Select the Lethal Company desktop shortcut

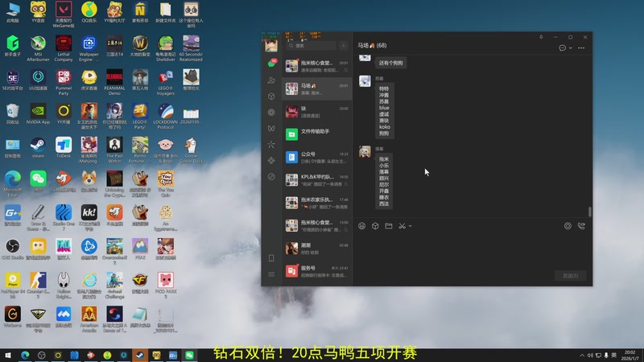click(64, 48)
